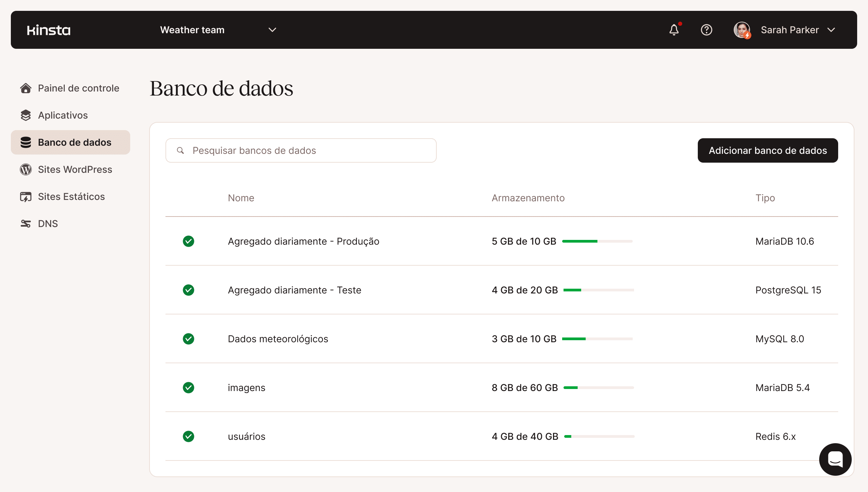Click status check icon for Agregado diariamente - Teste
868x492 pixels.
tap(189, 290)
